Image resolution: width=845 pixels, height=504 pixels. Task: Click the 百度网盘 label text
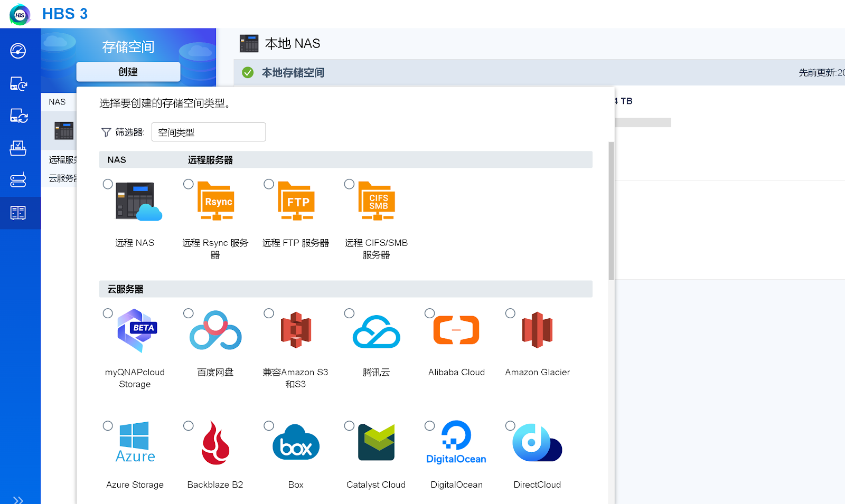point(215,372)
